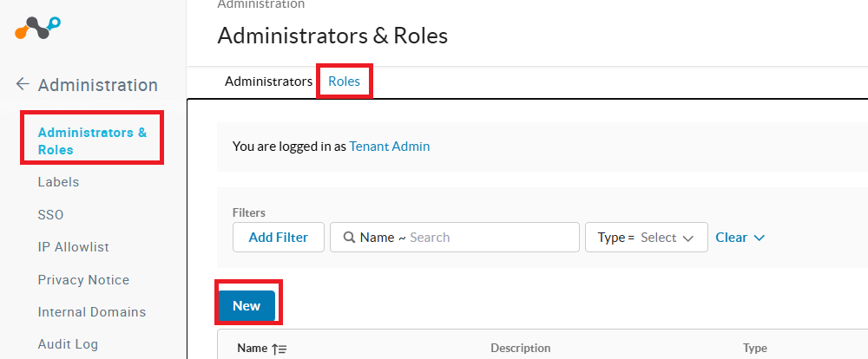Screen dimensions: 868x359
Task: Click the Add Filter button
Action: (278, 238)
